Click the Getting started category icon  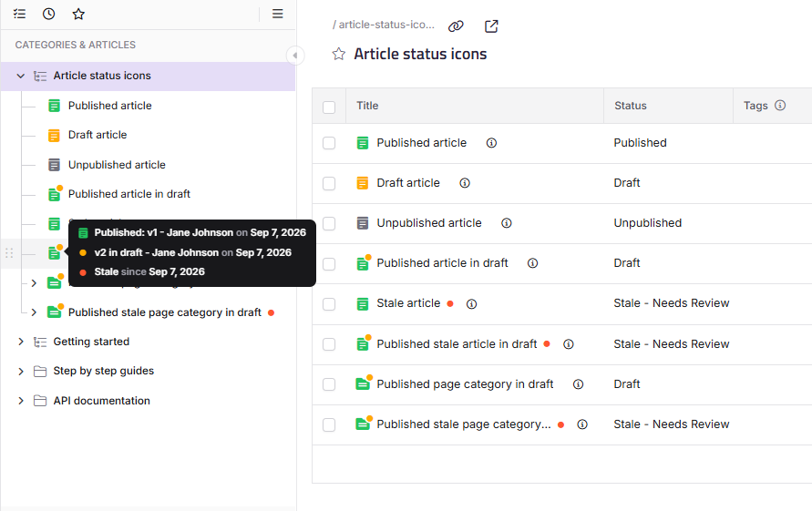click(40, 342)
